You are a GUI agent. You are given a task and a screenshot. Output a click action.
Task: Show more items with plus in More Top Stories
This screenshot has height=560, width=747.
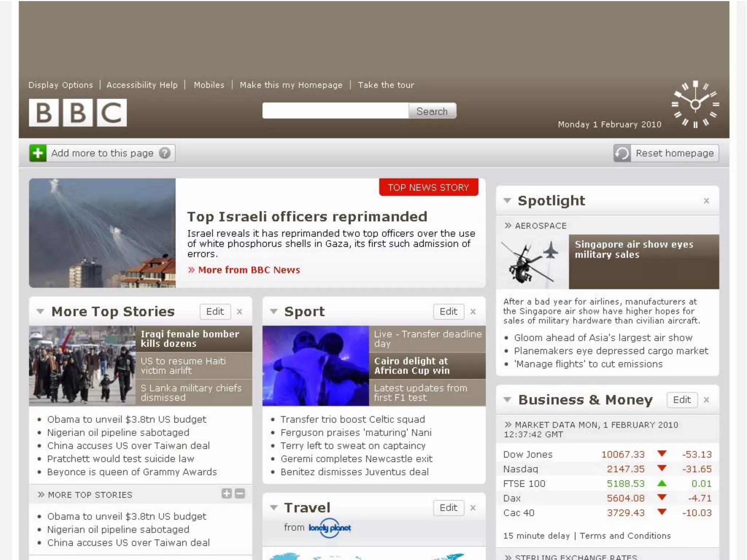227,494
